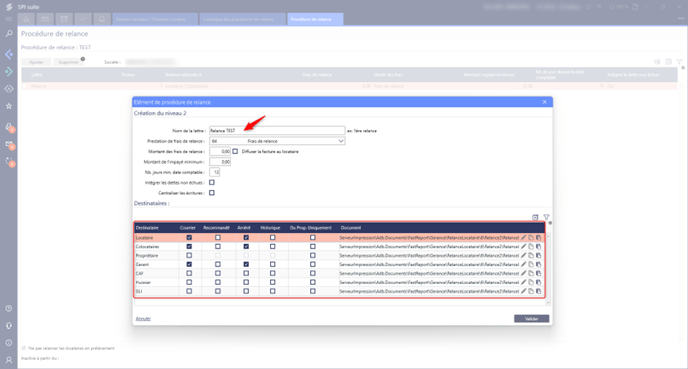This screenshot has width=688, height=369.
Task: Click the Destinataires grid vertical scrollbar
Action: click(x=548, y=268)
